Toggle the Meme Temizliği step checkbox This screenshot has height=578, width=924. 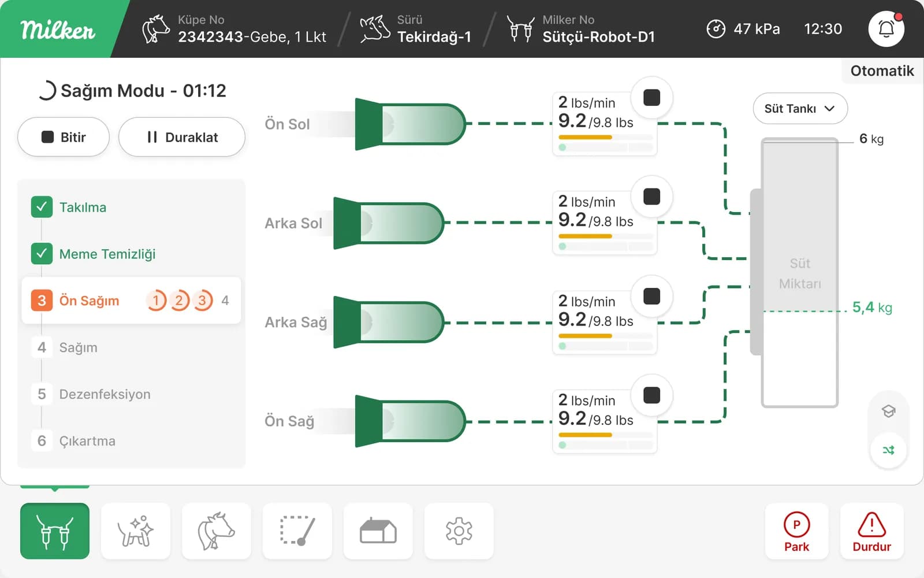42,254
